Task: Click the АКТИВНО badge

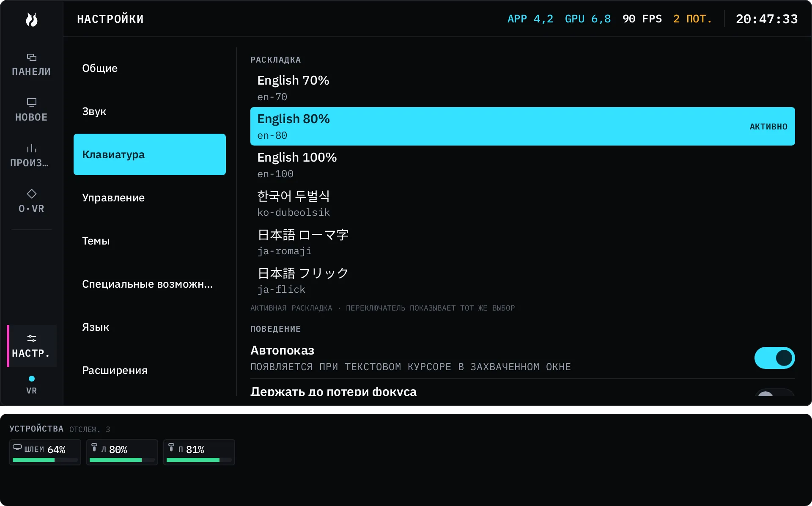Action: 768,126
